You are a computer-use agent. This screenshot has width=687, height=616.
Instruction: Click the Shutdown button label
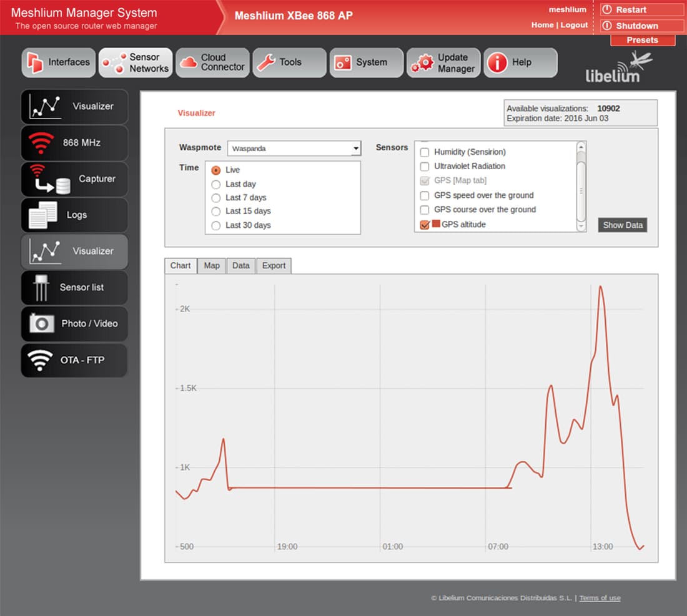637,26
